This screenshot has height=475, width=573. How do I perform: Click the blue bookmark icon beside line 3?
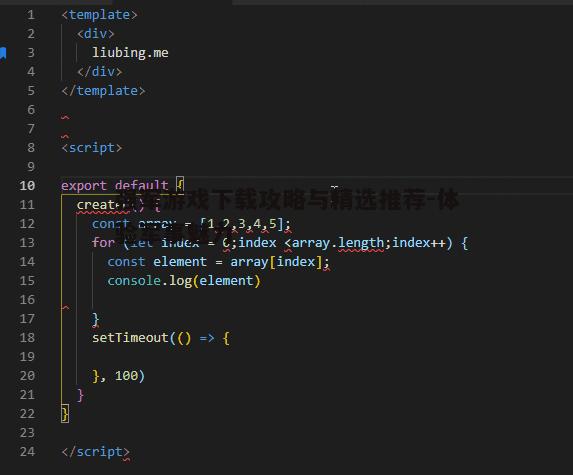[x=3, y=53]
